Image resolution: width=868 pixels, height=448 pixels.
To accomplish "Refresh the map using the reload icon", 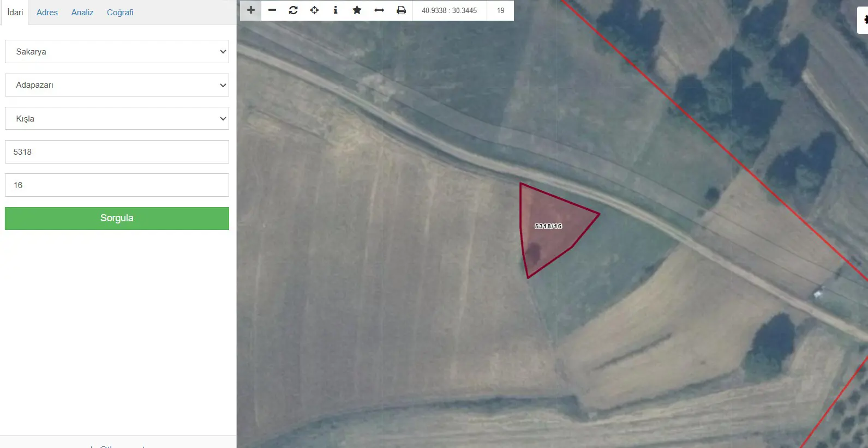I will 294,10.
